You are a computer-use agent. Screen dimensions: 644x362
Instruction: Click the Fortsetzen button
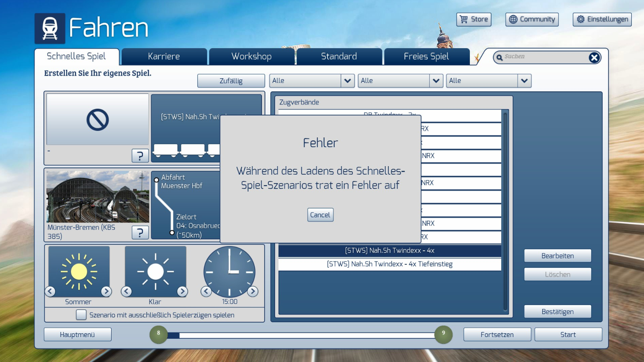(497, 335)
